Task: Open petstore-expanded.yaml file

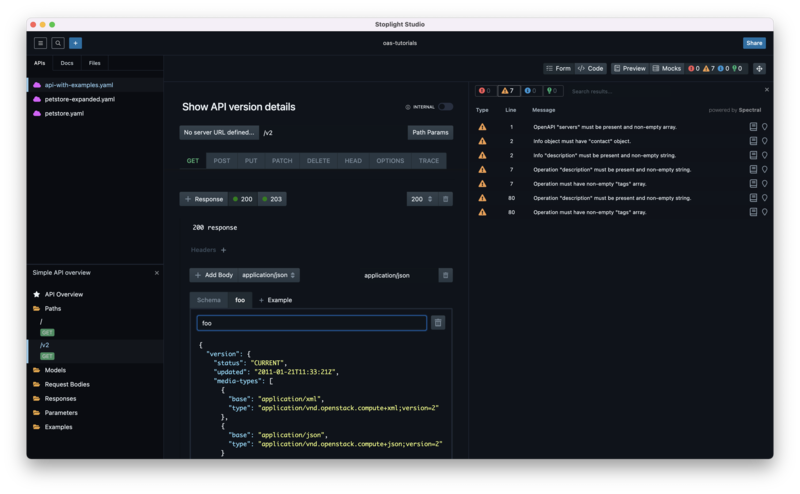Action: 95,100
